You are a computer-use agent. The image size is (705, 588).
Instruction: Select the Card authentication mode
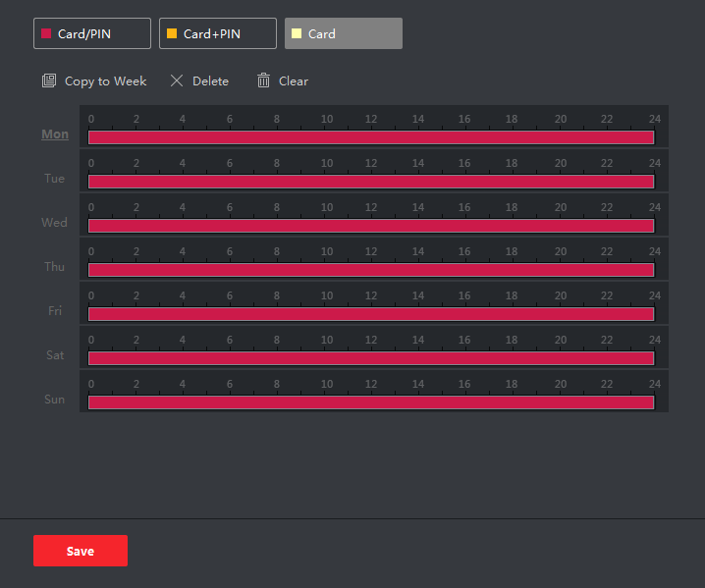click(344, 33)
